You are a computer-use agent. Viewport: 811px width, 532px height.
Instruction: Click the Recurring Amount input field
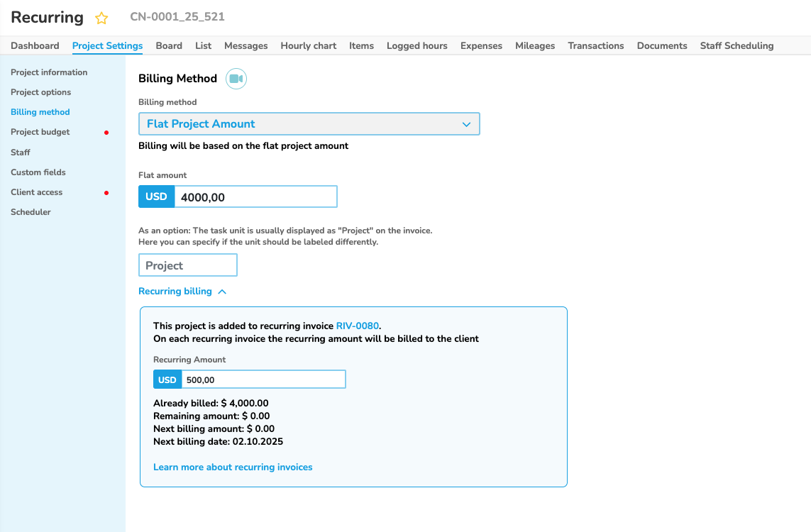tap(263, 379)
